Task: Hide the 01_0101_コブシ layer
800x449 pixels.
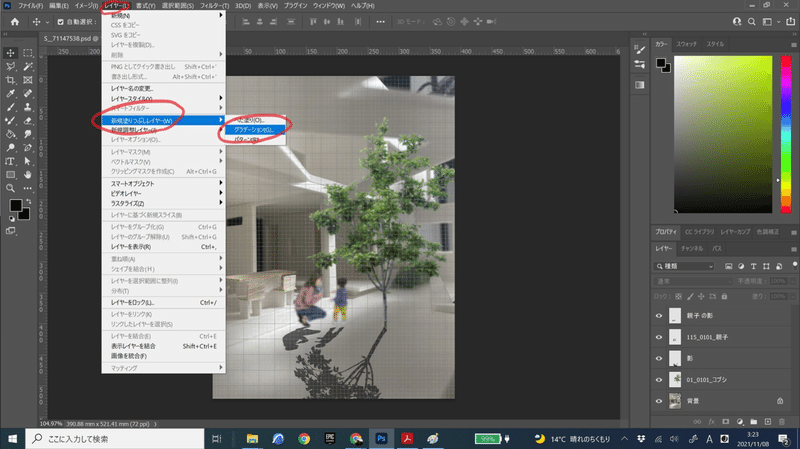Action: click(x=659, y=380)
